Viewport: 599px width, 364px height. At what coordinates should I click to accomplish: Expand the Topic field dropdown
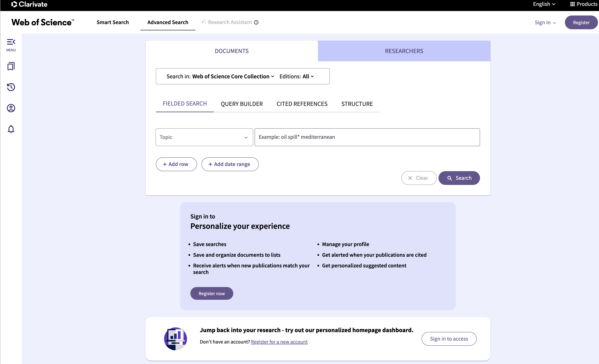point(204,137)
